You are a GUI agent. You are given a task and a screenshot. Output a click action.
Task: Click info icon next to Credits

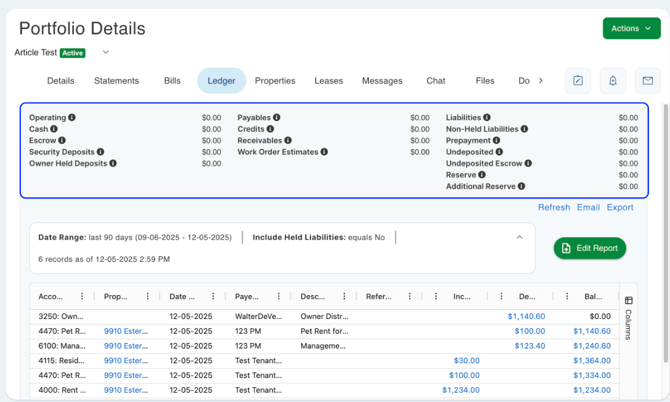(x=270, y=129)
